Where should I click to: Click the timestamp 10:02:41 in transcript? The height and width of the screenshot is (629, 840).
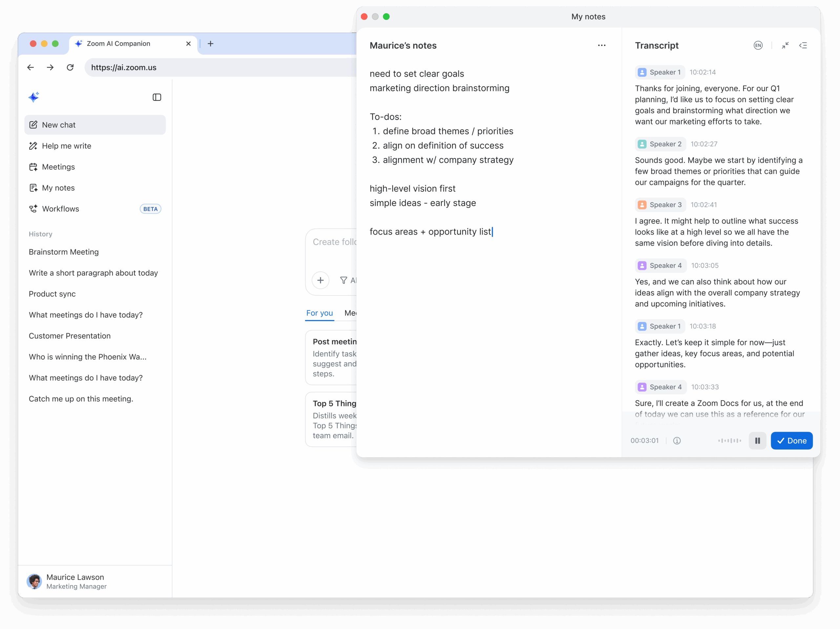coord(704,205)
